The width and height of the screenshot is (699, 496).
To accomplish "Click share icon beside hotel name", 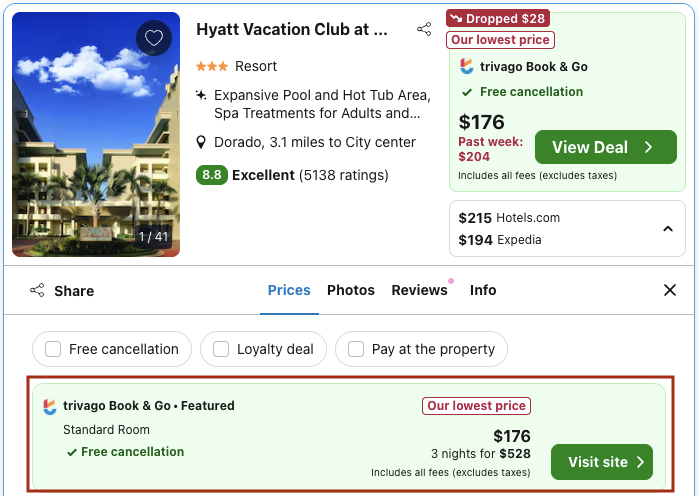I will (424, 30).
